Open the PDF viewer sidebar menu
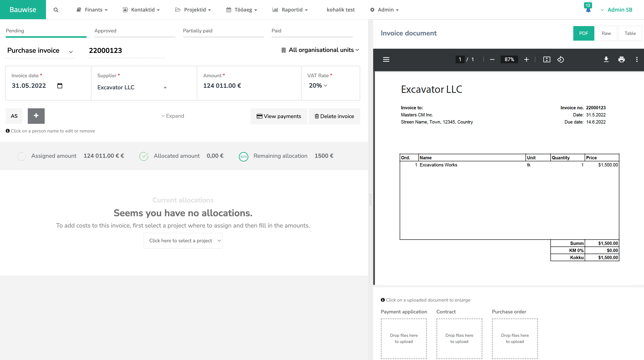Screen dimensions: 644x360 (x=386, y=59)
